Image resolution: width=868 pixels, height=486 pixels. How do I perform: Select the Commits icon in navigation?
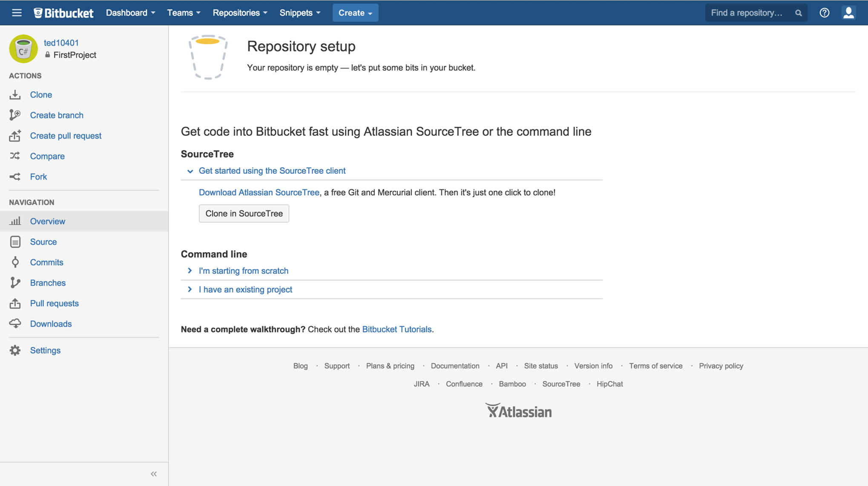15,262
